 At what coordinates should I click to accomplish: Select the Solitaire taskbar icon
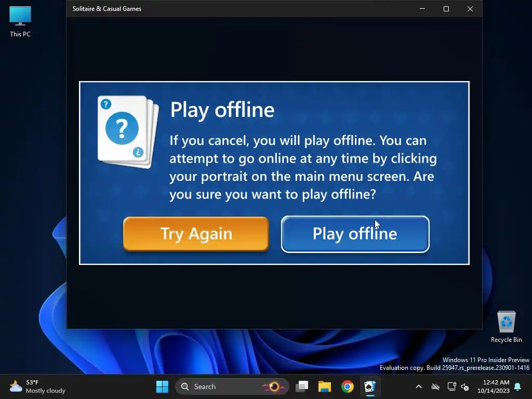[370, 387]
